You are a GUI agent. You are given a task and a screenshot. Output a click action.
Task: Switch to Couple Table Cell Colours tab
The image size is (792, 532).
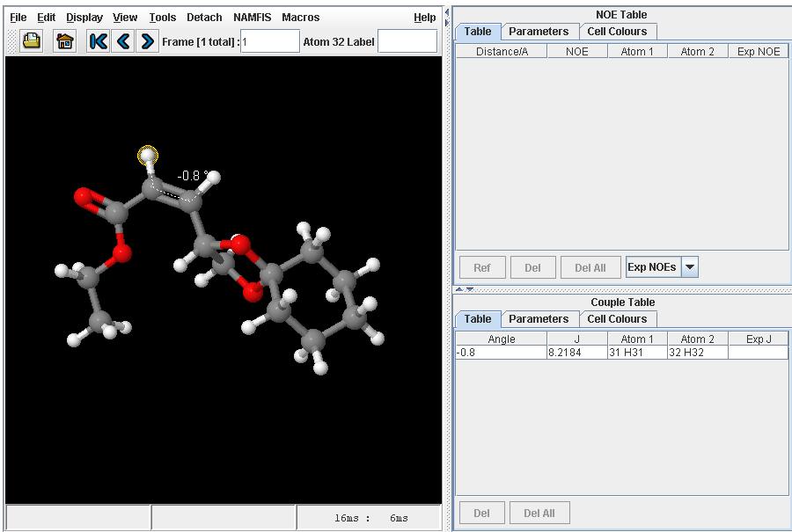point(617,318)
